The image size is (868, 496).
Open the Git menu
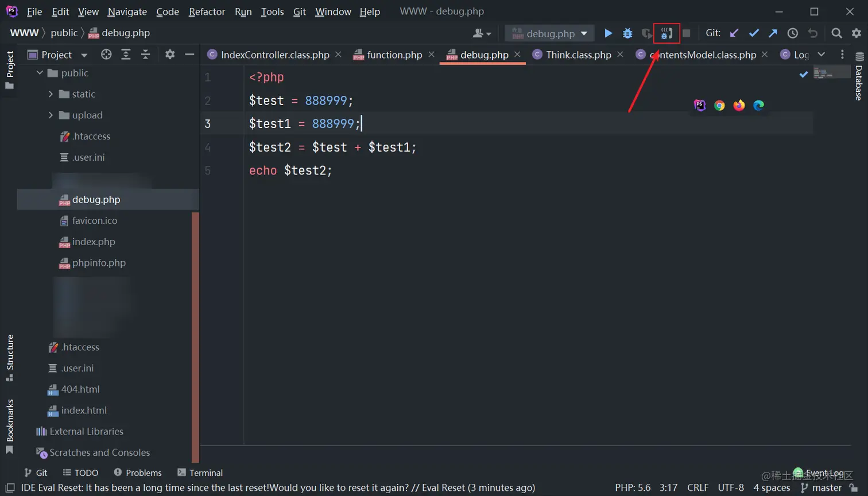click(300, 11)
